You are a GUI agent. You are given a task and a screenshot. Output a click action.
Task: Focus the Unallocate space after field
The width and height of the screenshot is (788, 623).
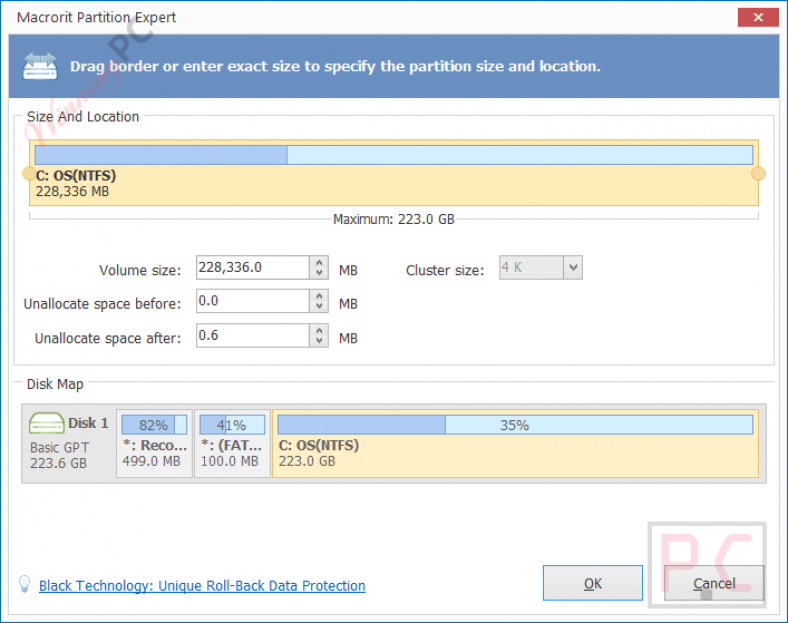[252, 335]
